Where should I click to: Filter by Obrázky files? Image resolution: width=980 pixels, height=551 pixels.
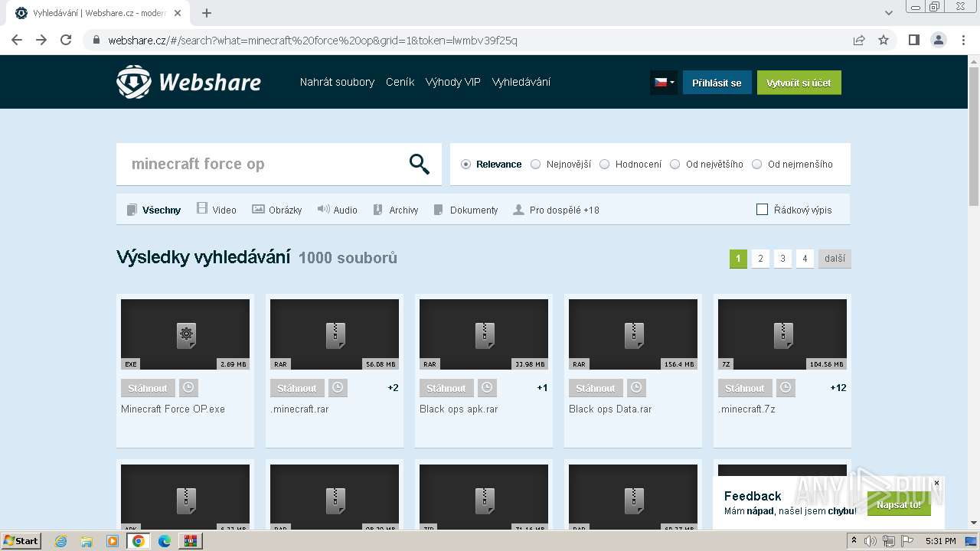[277, 210]
